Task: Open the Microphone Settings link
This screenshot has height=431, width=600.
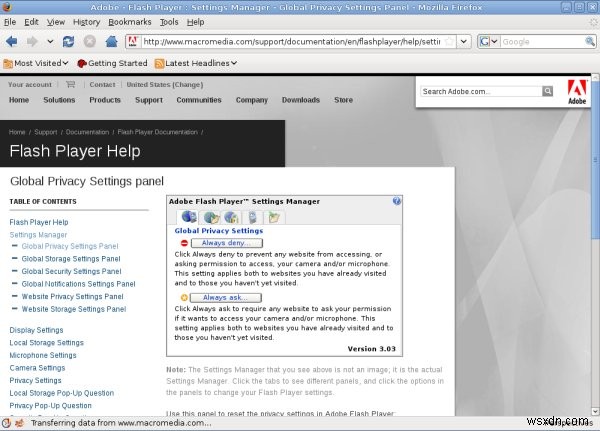Action: pyautogui.click(x=43, y=356)
